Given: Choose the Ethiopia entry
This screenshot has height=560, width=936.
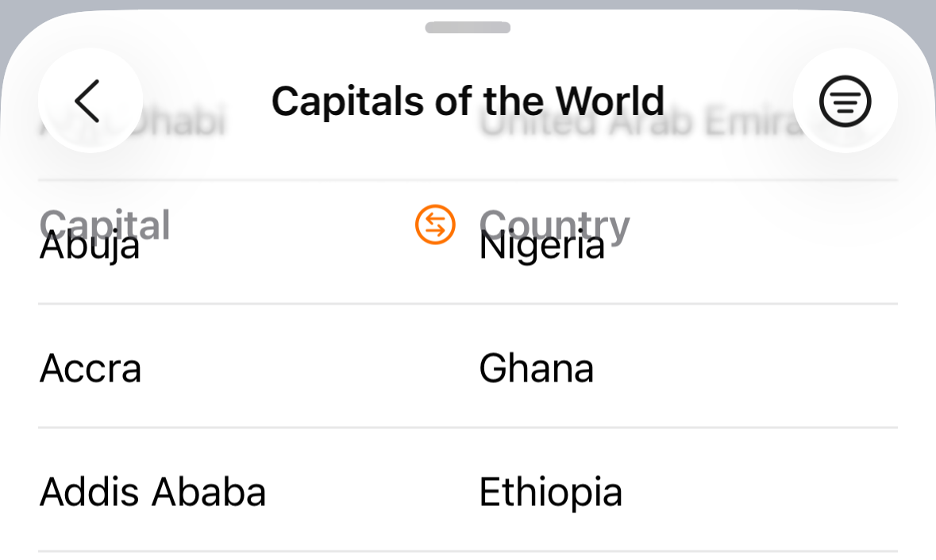Looking at the screenshot, I should (x=550, y=493).
